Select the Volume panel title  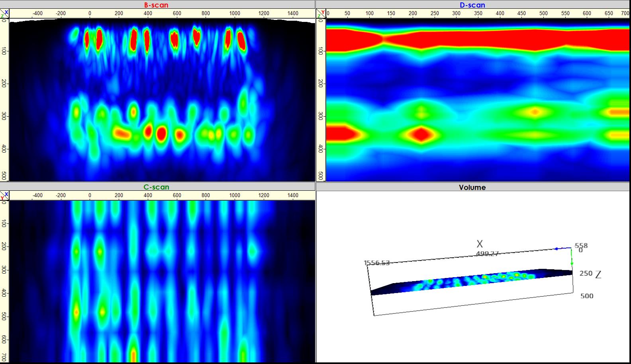(x=472, y=187)
